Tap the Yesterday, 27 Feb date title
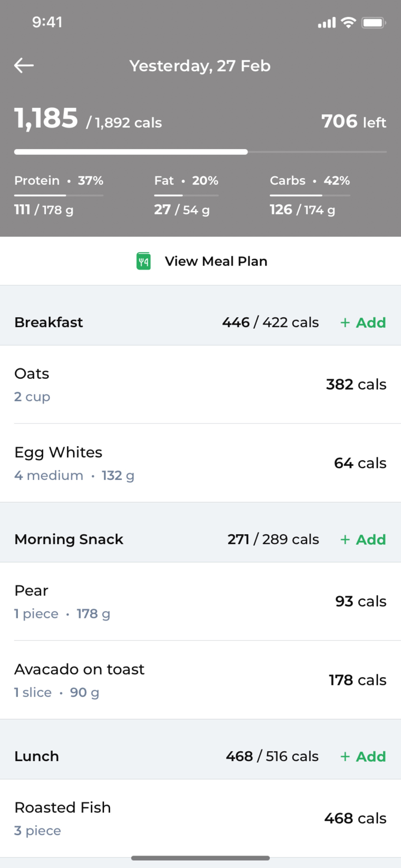This screenshot has height=868, width=401. point(200,66)
